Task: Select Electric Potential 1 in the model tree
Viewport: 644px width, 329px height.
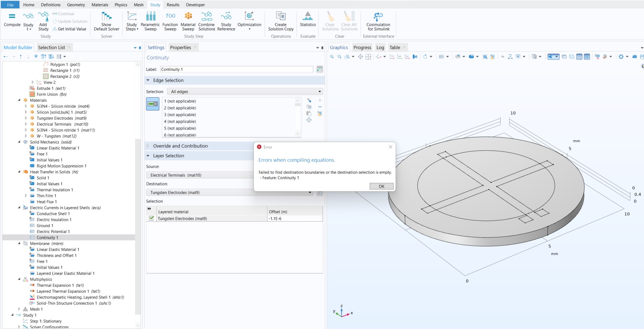Action: pos(53,232)
